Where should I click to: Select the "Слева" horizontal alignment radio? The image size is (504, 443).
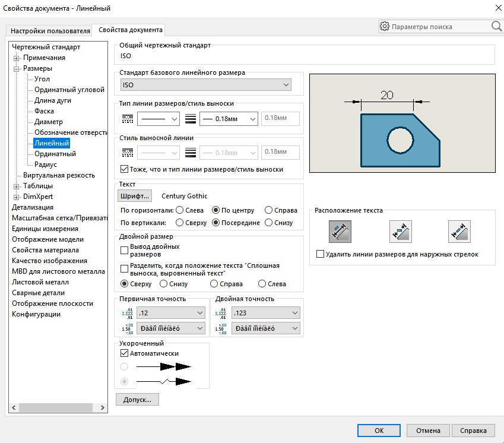coord(179,210)
